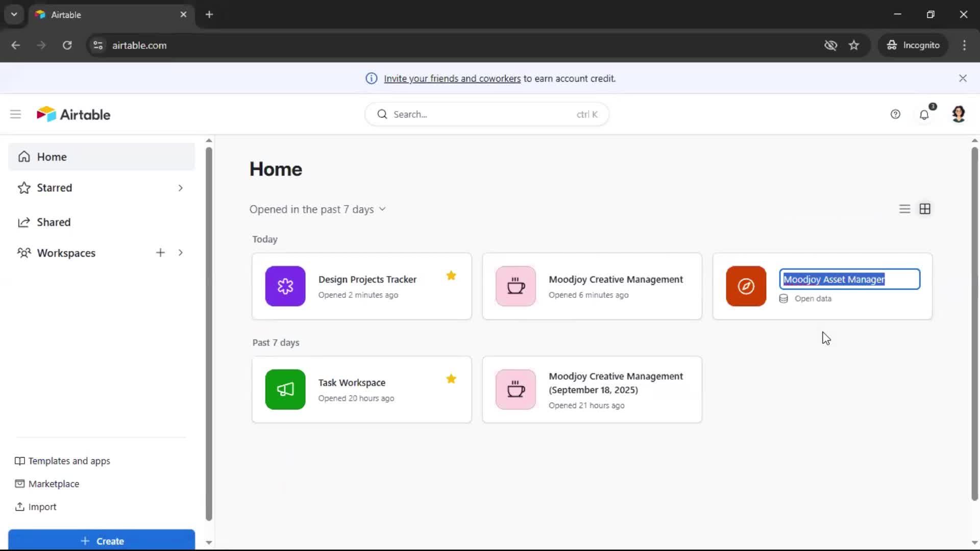The width and height of the screenshot is (980, 551).
Task: Click the blue Create button
Action: point(102,541)
